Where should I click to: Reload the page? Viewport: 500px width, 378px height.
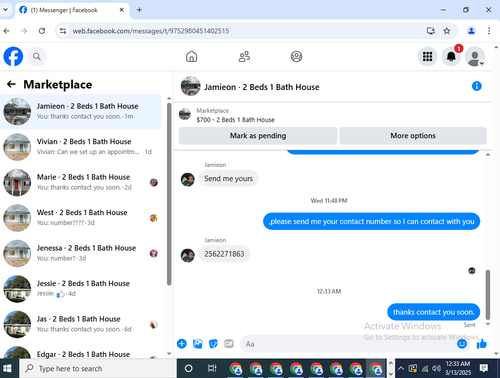pyautogui.click(x=42, y=31)
